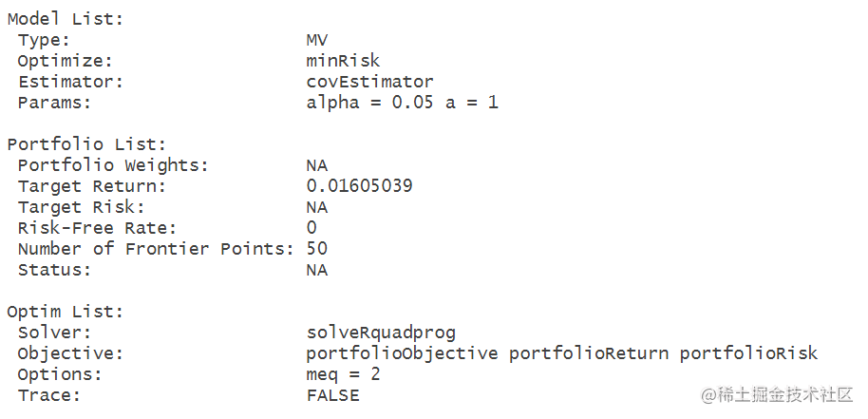Click the "Target Risk:" label
Image resolution: width=868 pixels, height=419 pixels.
coord(81,207)
